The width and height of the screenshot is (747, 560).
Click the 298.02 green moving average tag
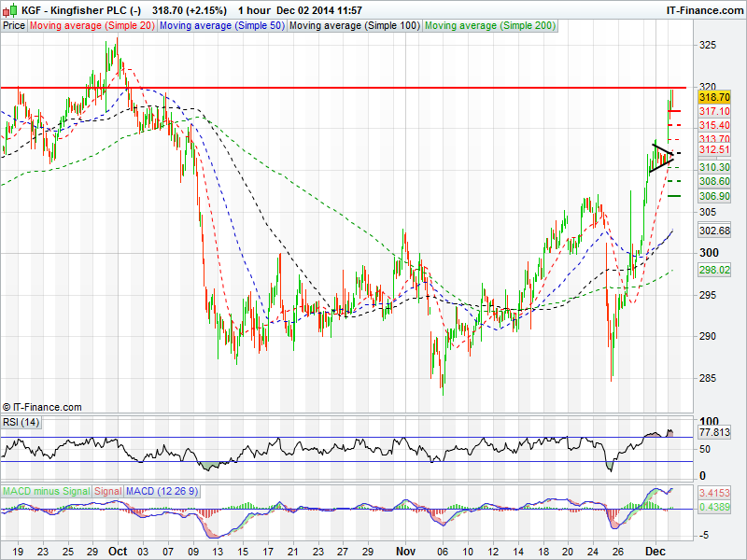tap(713, 270)
